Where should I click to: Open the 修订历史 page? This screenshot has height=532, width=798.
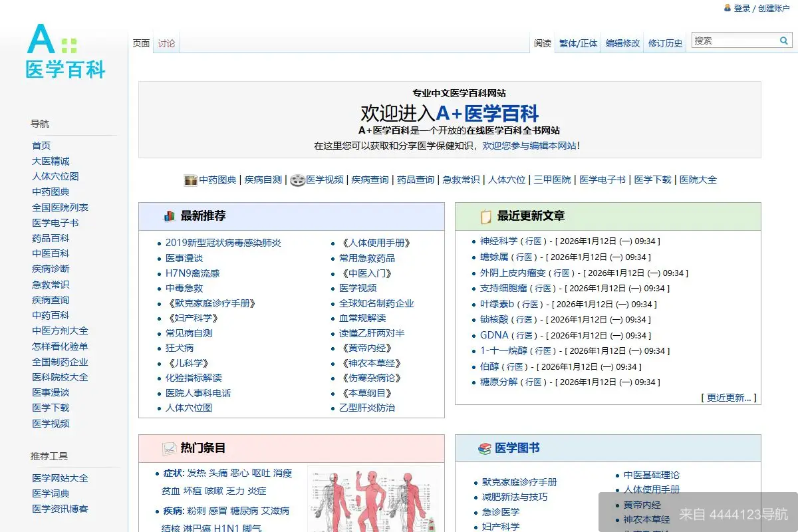tap(665, 43)
